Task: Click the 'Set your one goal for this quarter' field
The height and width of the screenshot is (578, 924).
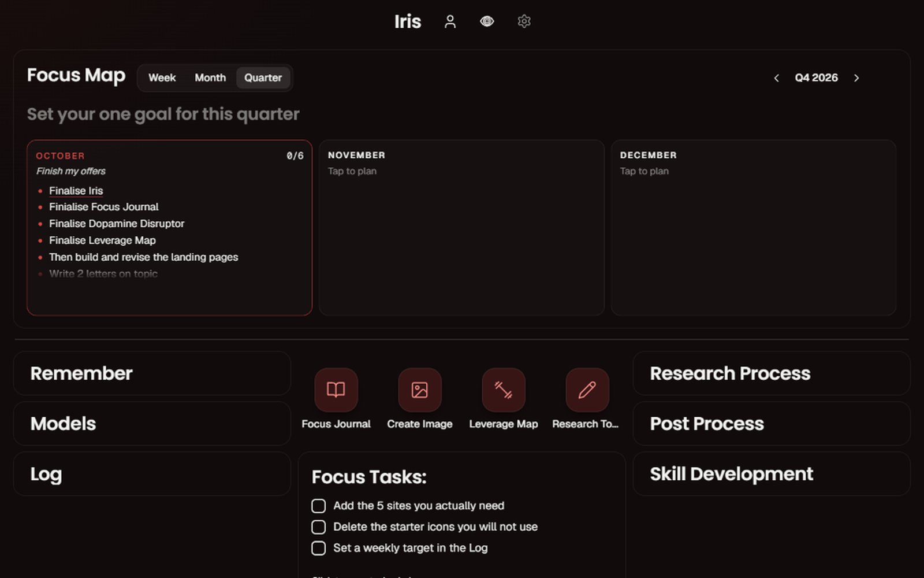Action: click(163, 114)
